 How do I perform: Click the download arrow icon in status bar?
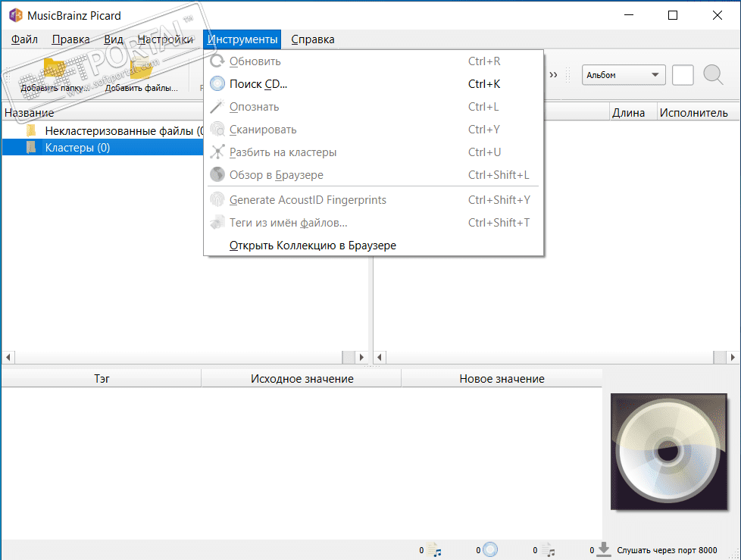tap(604, 550)
